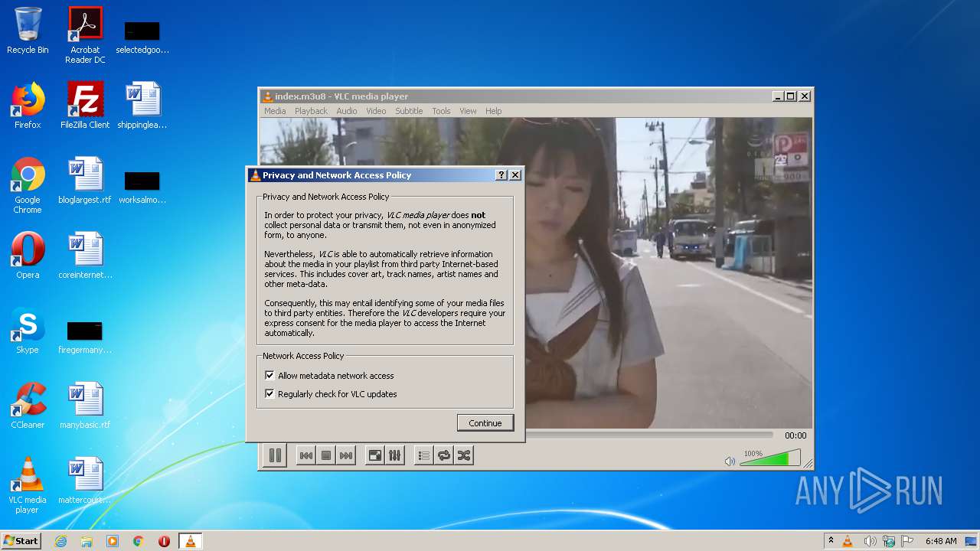Select bloglargest.rtf document icon

[85, 181]
